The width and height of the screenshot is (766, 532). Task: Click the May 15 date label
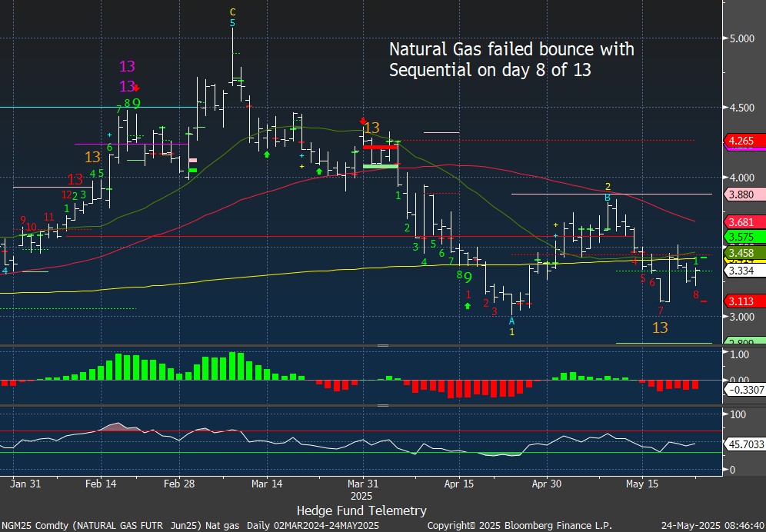(x=642, y=484)
